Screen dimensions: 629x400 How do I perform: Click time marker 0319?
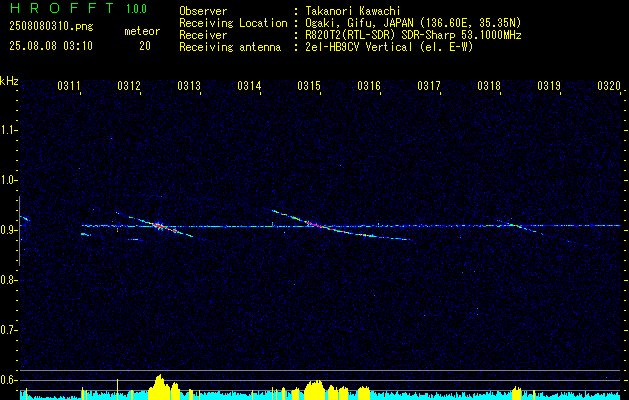[549, 86]
